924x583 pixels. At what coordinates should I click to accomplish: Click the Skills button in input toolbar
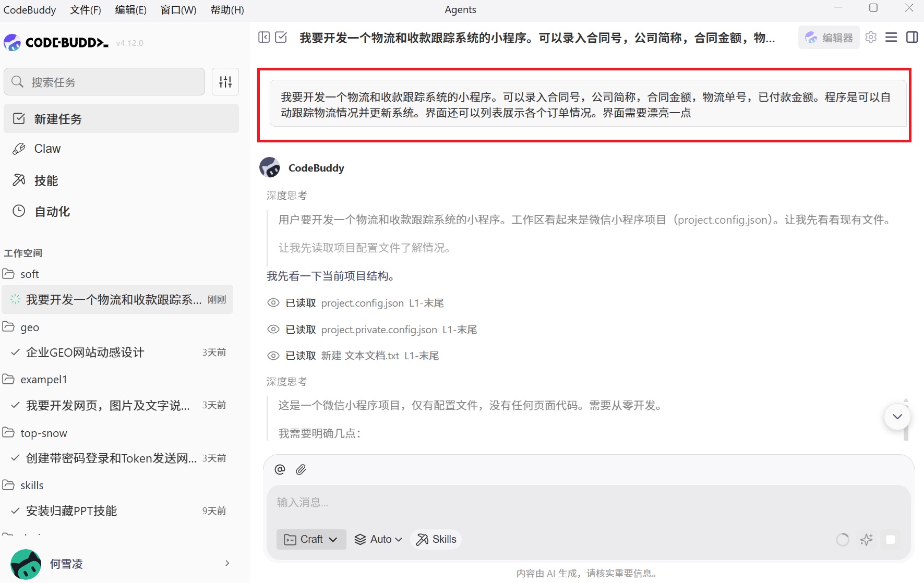tap(436, 539)
